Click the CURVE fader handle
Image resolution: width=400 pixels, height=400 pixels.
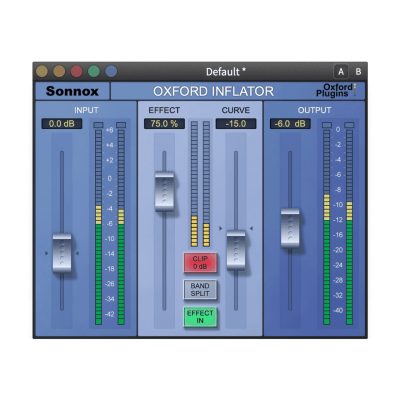pos(236,250)
